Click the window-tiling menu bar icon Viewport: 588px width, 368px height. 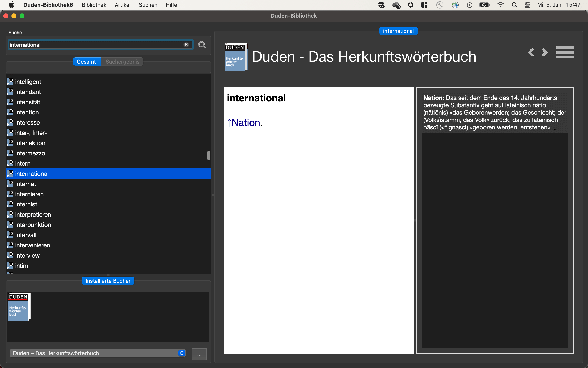coord(424,5)
